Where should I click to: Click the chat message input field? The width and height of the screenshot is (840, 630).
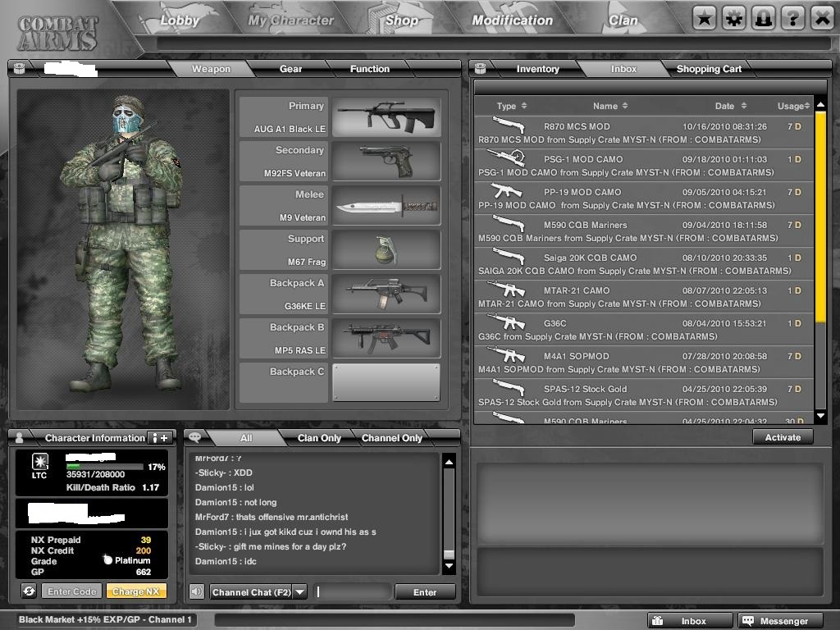click(x=352, y=592)
